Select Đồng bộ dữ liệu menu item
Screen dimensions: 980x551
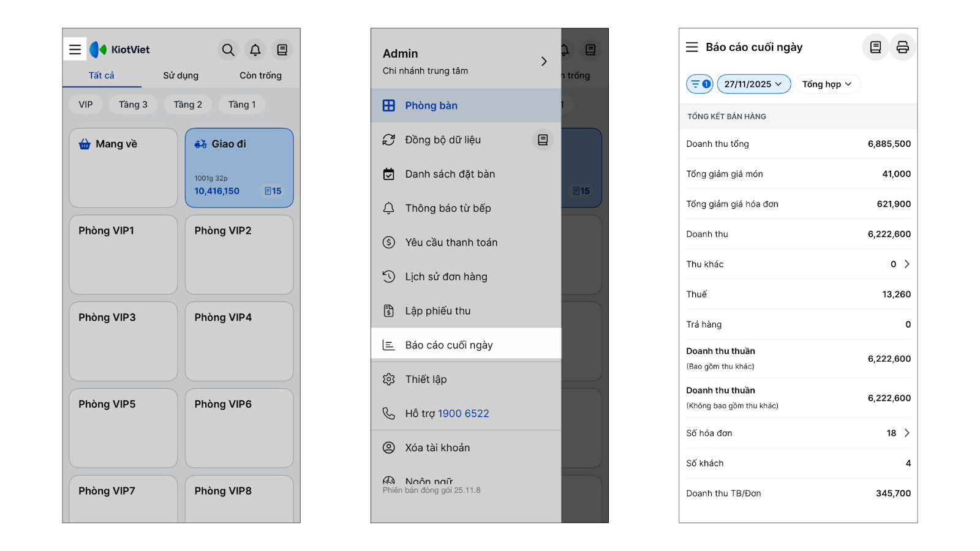[x=466, y=140]
